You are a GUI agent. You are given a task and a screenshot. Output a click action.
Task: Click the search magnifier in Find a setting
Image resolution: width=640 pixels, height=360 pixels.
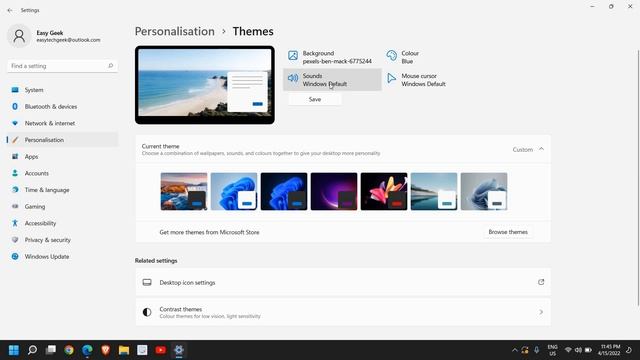pyautogui.click(x=110, y=66)
